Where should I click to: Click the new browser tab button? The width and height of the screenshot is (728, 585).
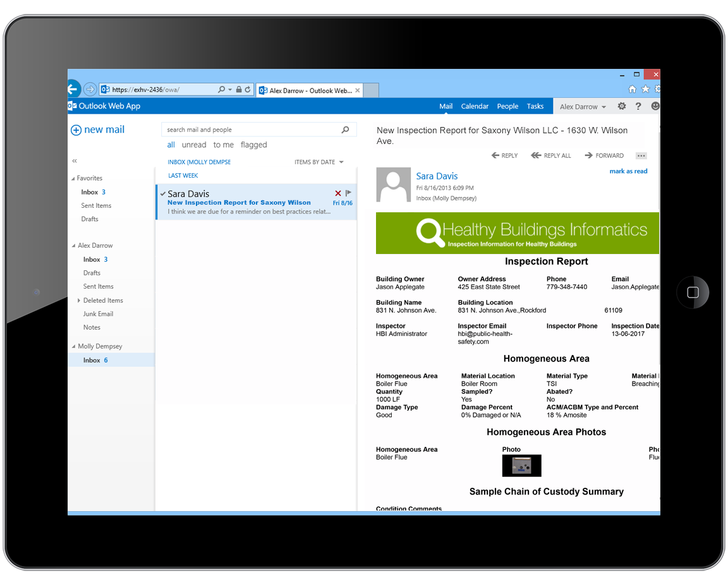click(x=371, y=90)
